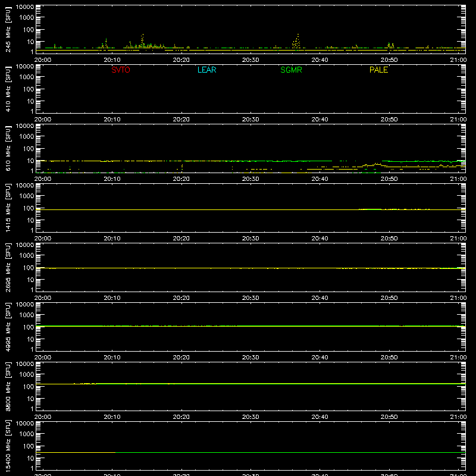Click the 20:30 time label below the 4995 MHz plot
This screenshot has height=476, width=476.
250,358
